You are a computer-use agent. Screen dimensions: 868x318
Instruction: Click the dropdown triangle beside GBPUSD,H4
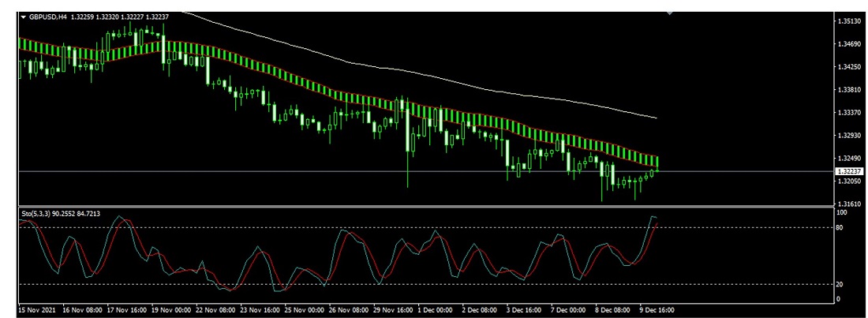[x=23, y=17]
